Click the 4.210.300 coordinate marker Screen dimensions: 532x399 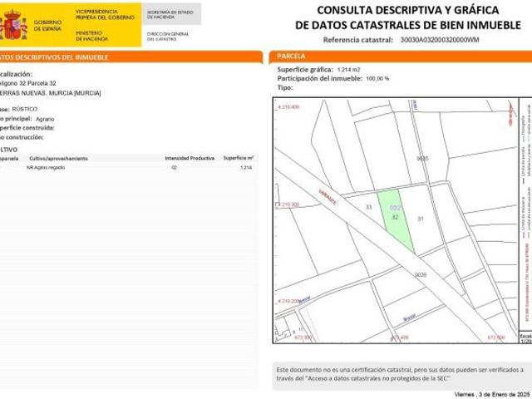click(x=288, y=204)
